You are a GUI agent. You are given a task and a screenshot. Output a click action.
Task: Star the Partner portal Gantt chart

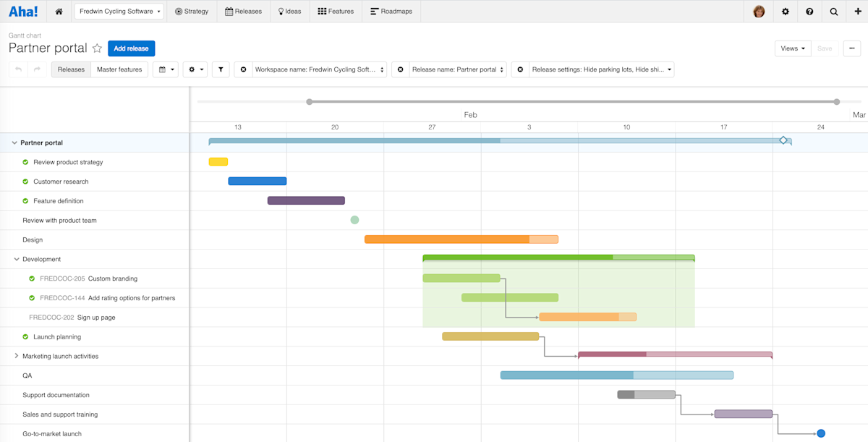pos(97,48)
